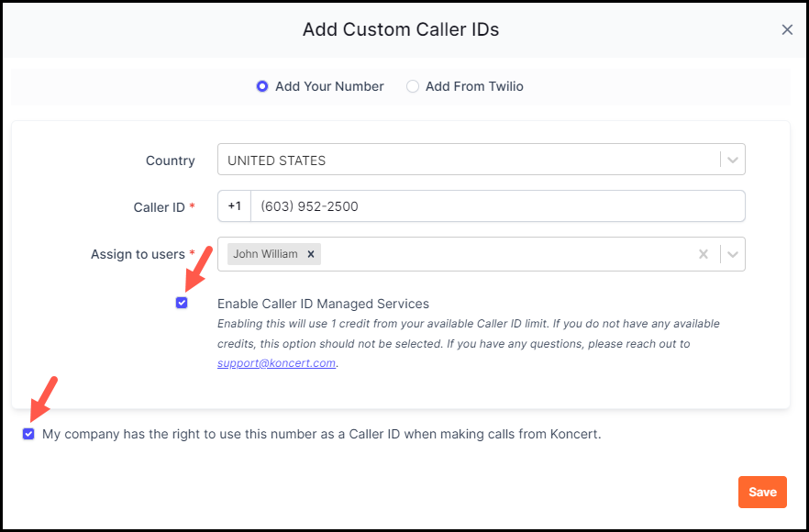Open the Assign to users dropdown arrow

click(x=732, y=254)
